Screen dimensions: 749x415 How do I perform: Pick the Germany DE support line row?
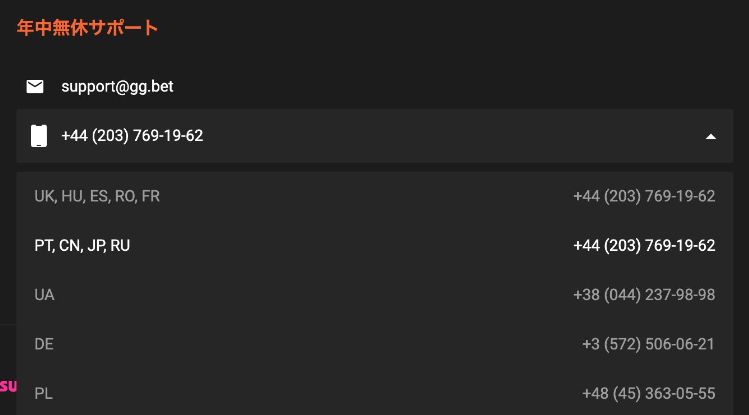pyautogui.click(x=374, y=344)
